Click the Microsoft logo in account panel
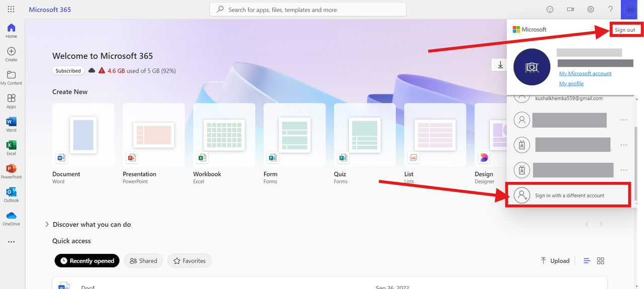 click(529, 30)
